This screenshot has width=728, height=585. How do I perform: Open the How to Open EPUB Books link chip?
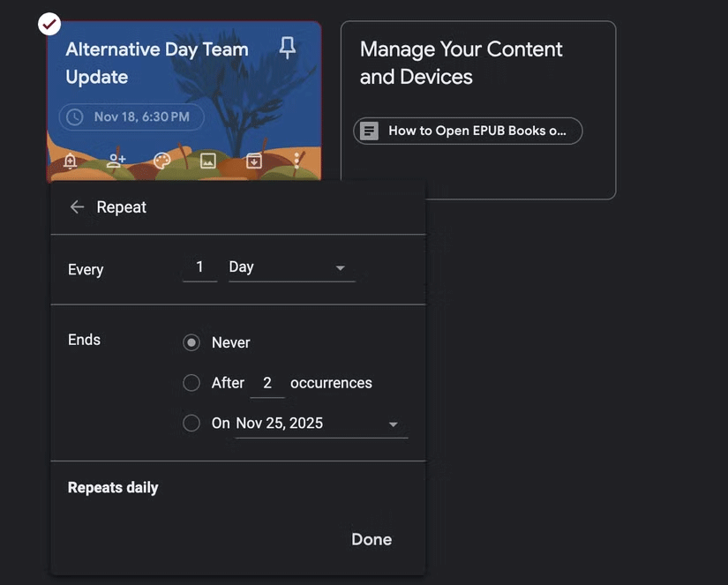point(468,131)
